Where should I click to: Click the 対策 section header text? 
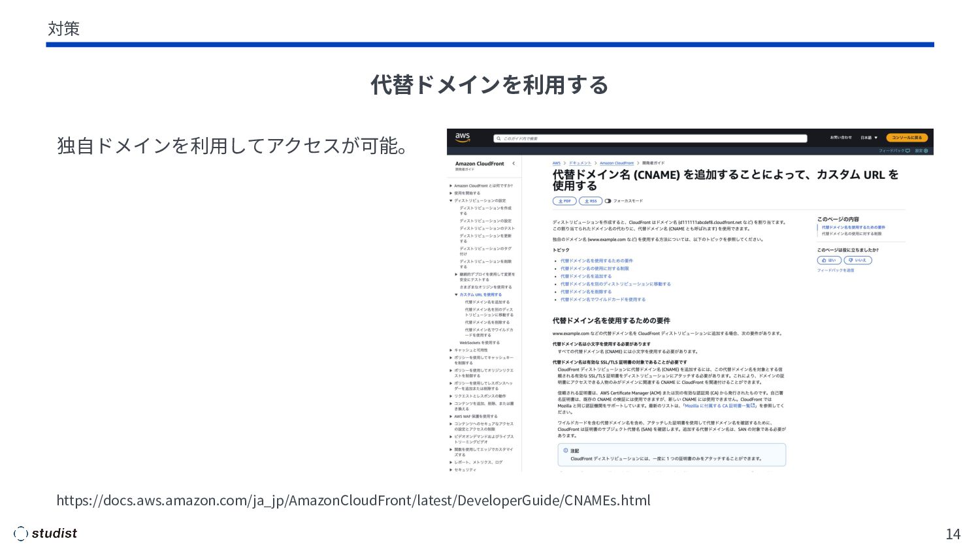click(64, 29)
